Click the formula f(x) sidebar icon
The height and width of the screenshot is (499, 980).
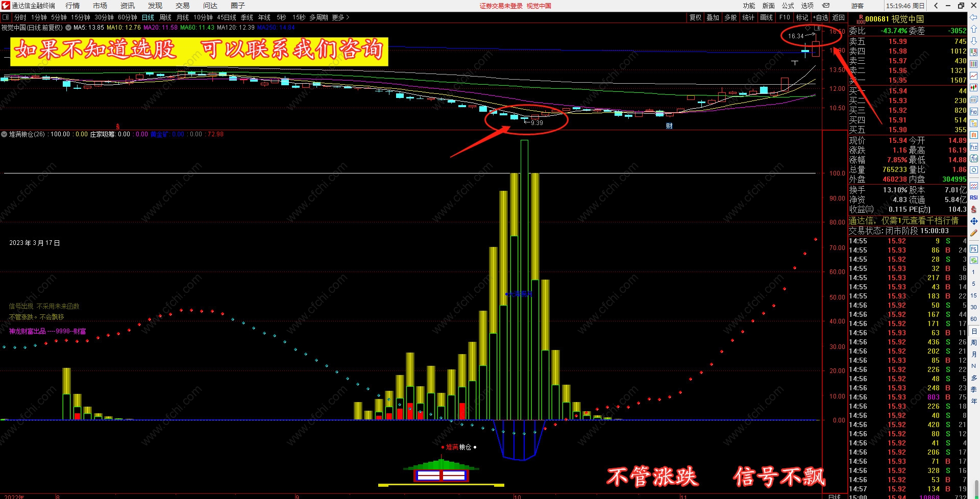[973, 158]
